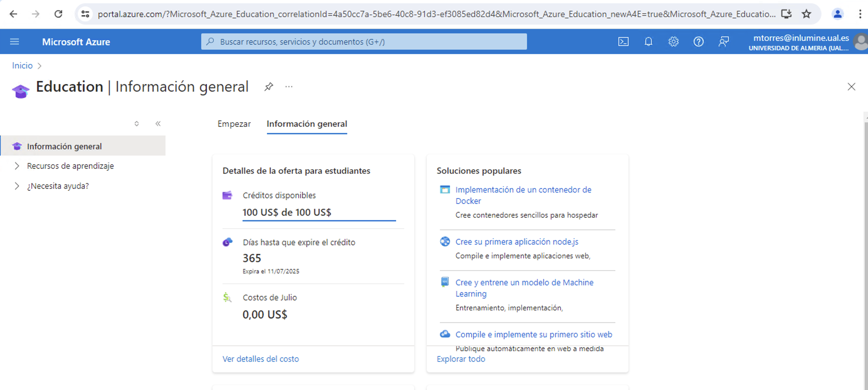Select the Empezar tab
This screenshot has width=868, height=390.
(x=233, y=124)
